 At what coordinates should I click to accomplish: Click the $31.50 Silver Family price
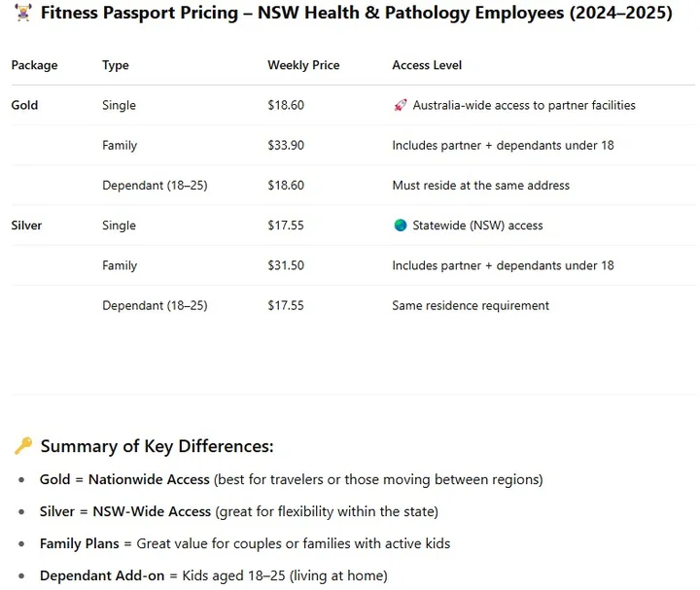[286, 265]
